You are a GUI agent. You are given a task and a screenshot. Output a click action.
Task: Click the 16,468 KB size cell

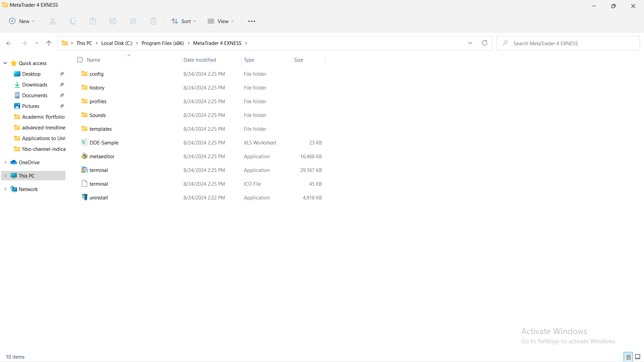[311, 157]
